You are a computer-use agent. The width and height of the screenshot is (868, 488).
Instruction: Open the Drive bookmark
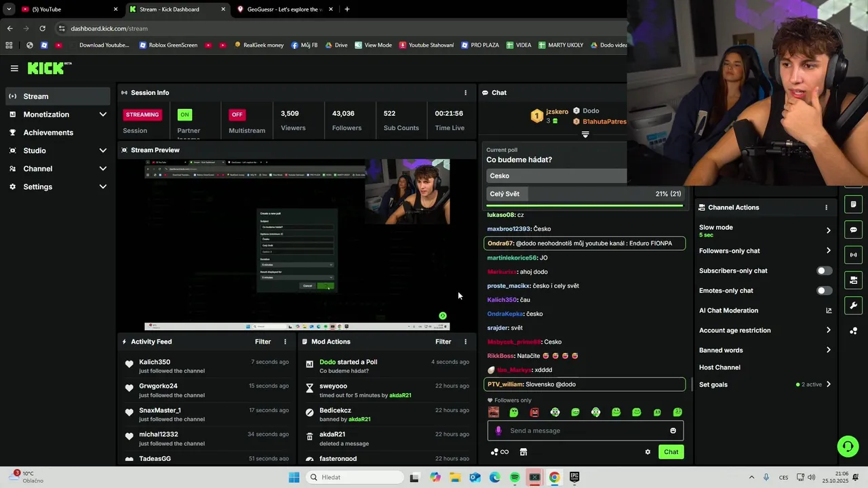click(x=336, y=45)
